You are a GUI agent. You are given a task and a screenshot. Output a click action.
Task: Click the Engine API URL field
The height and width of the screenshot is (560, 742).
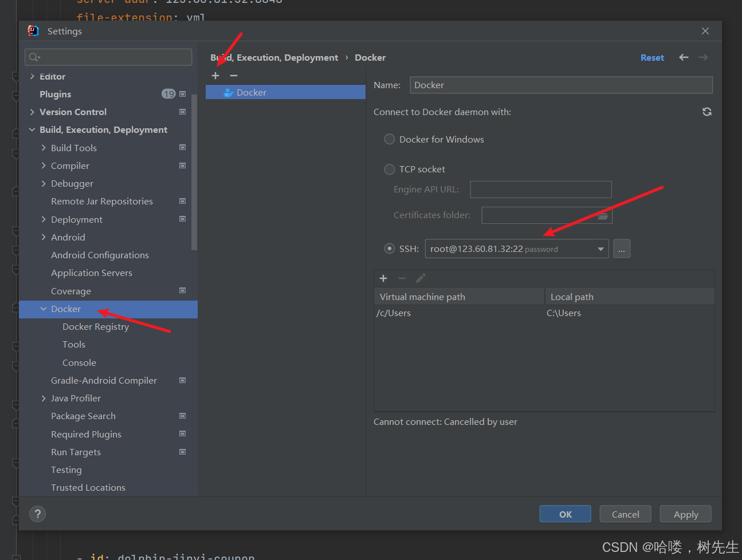(541, 190)
